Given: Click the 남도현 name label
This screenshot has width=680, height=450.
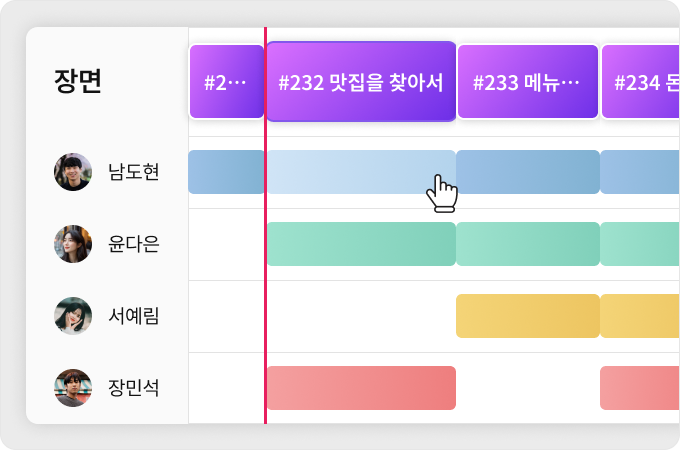Looking at the screenshot, I should click(134, 172).
